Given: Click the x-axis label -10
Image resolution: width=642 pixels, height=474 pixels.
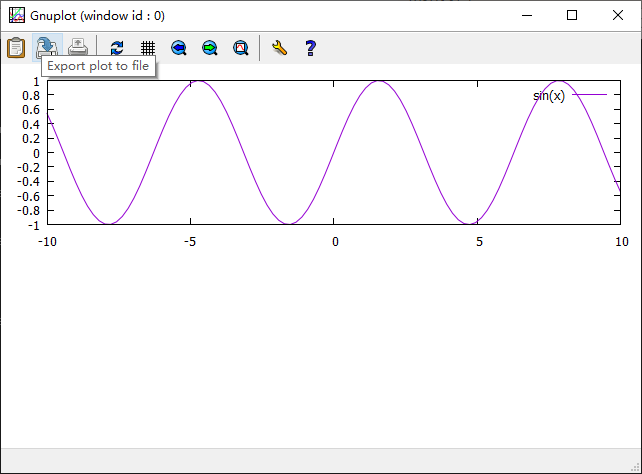Looking at the screenshot, I should pyautogui.click(x=47, y=242).
